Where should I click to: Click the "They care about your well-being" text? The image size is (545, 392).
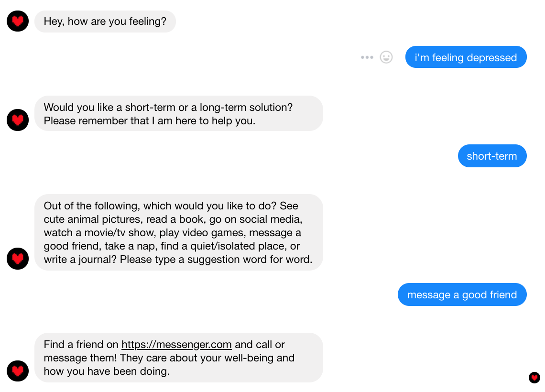207,358
